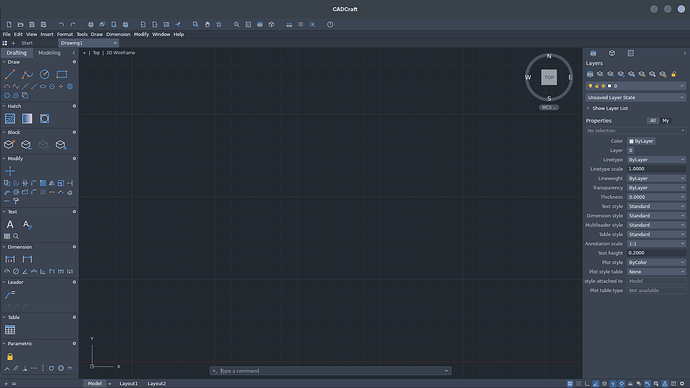Open the Insert menu
The image size is (690, 388).
47,34
